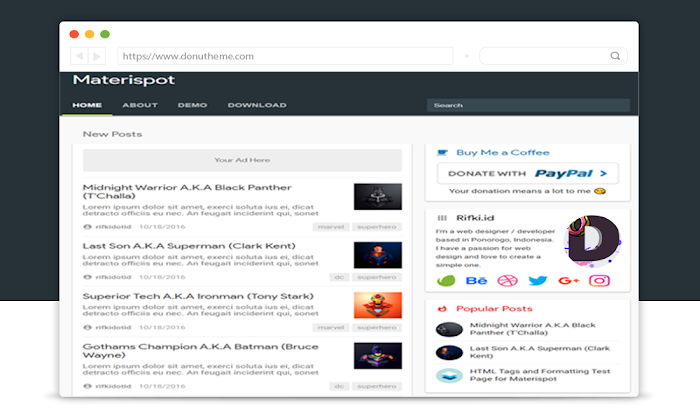The image size is (700, 420).
Task: Click author icon under Ironman post
Action: 88,328
